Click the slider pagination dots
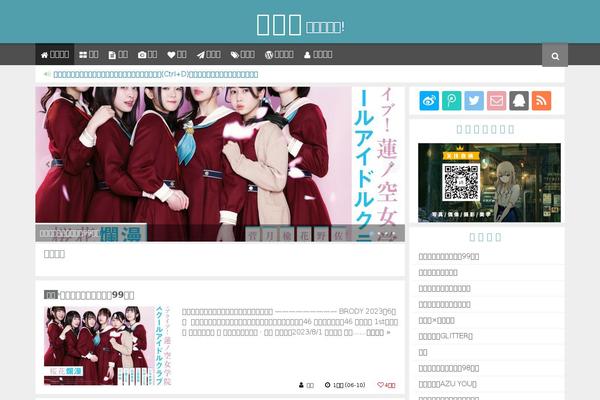 click(383, 233)
